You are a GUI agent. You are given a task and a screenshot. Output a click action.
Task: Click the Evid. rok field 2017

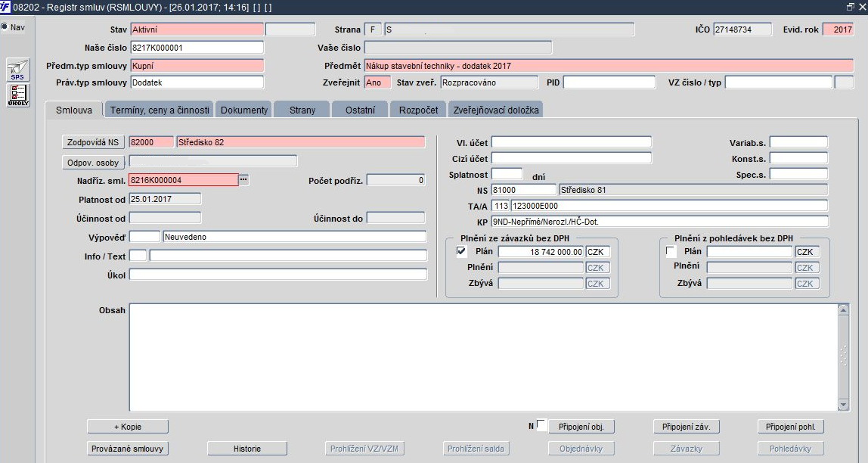(x=838, y=30)
